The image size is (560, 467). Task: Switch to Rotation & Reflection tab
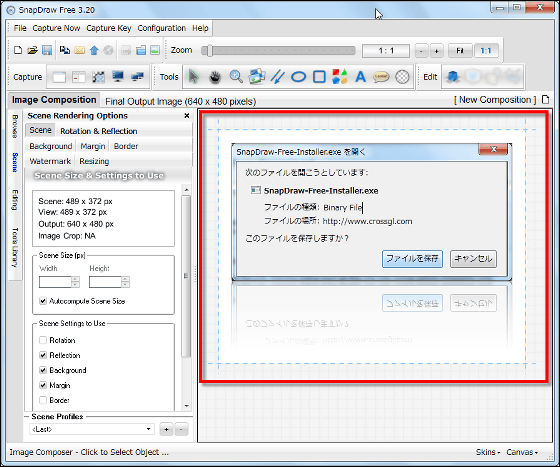point(99,131)
